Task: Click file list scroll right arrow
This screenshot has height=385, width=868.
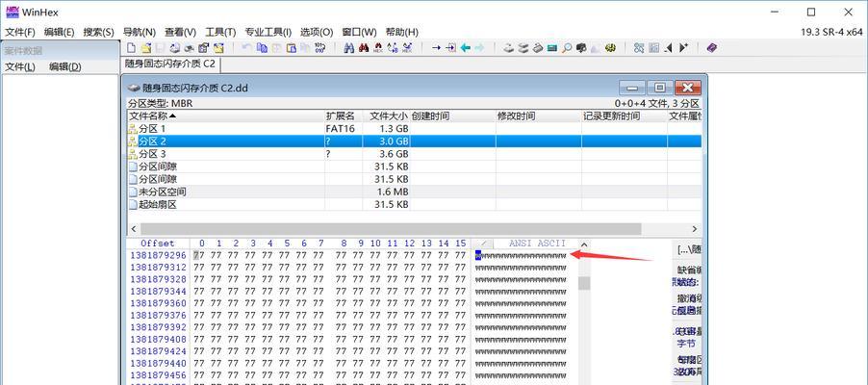Action: tap(695, 229)
